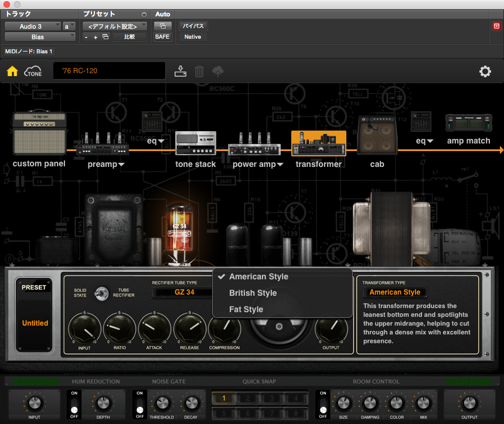Screen dimensions: 504x424
Task: Open the Bias plug-in selector dropdown
Action: 40,37
